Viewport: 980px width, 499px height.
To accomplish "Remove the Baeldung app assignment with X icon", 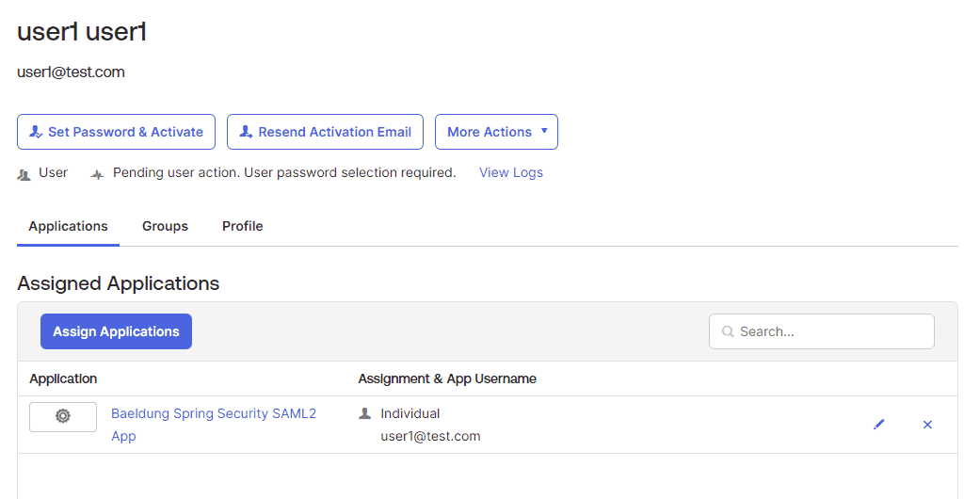I will (927, 425).
